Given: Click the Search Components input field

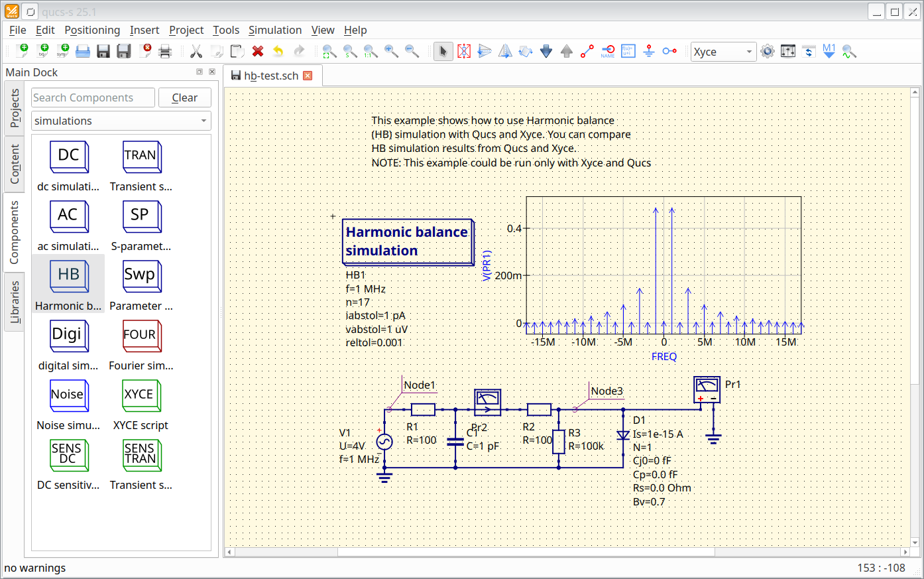Looking at the screenshot, I should coord(93,97).
